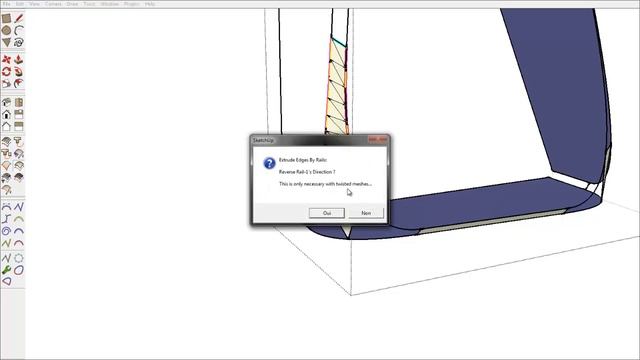Select the Polygon triangle tool
Image resolution: width=640 pixels, height=360 pixels.
pyautogui.click(x=6, y=42)
